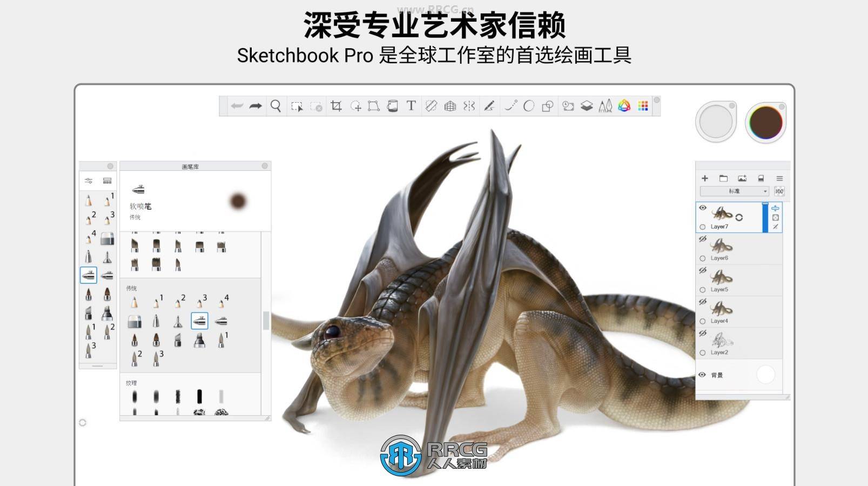Add an image layer
The image size is (868, 486).
pos(742,178)
